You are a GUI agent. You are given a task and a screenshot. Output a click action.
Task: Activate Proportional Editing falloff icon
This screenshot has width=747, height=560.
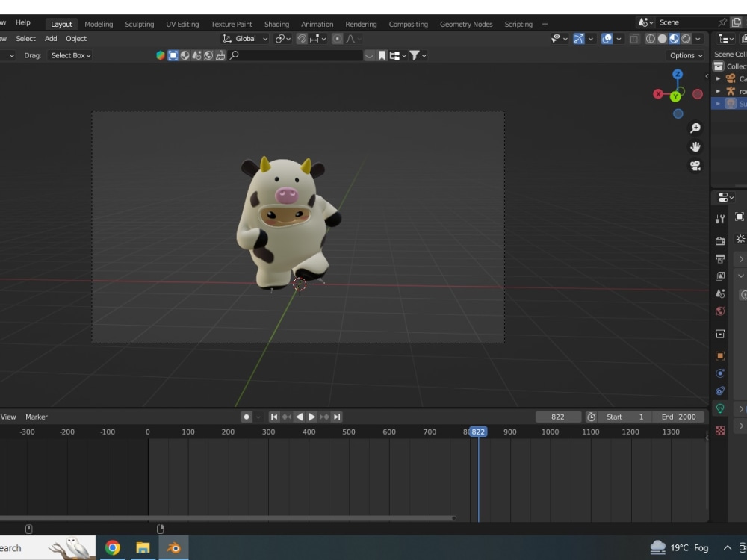click(350, 38)
